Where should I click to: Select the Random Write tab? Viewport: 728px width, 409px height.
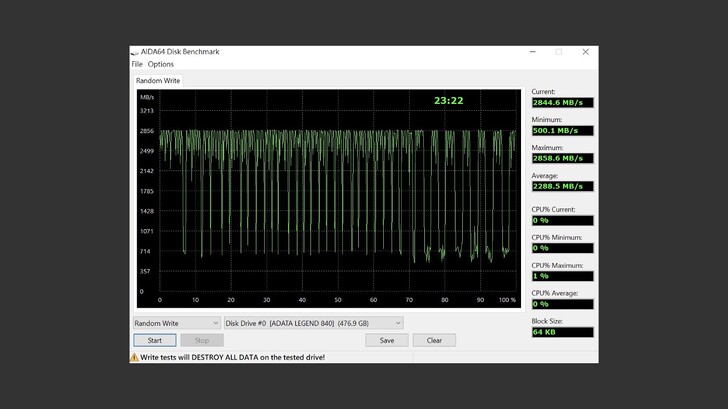[x=157, y=81]
